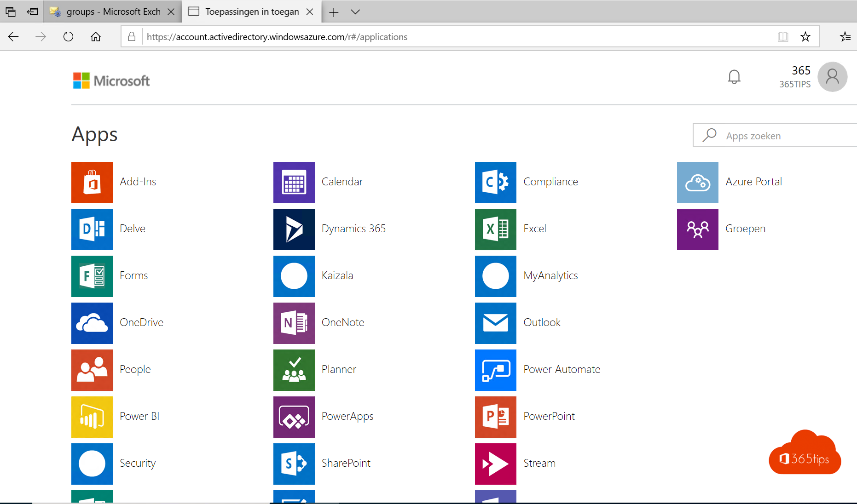Click the Power Automate label

[562, 369]
